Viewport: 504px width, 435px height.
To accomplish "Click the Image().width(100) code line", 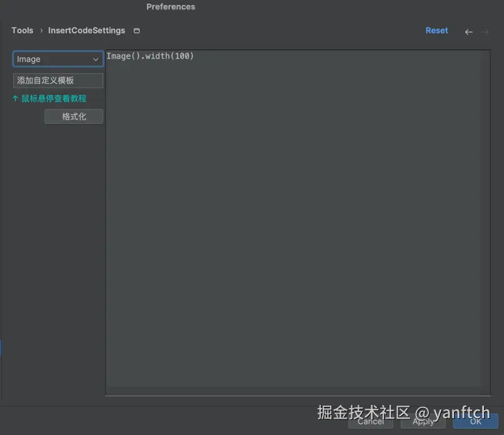I will point(150,56).
